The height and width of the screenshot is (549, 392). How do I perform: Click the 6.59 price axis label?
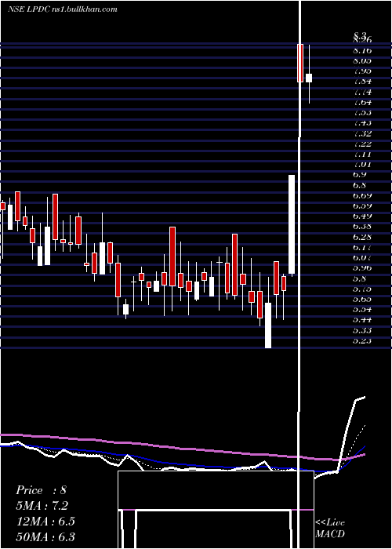pos(362,205)
